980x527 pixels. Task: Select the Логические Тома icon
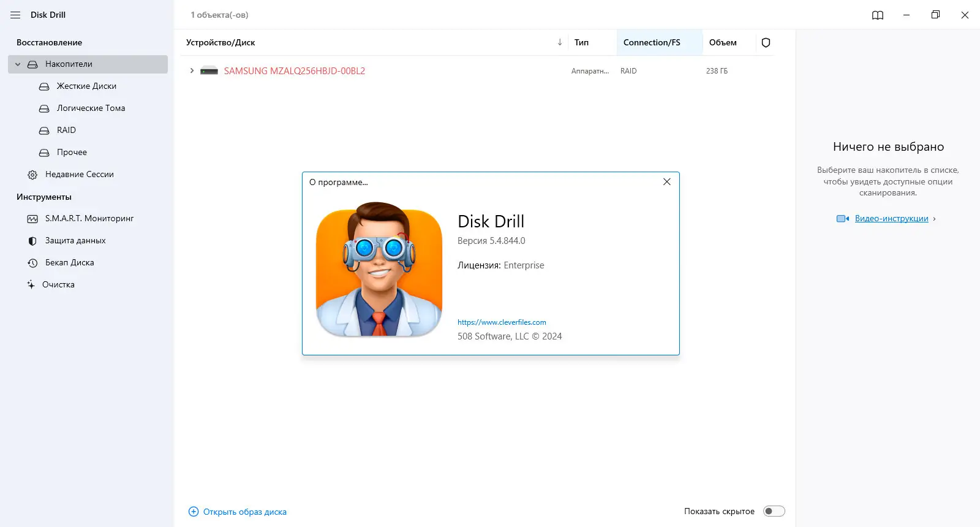[x=44, y=108]
